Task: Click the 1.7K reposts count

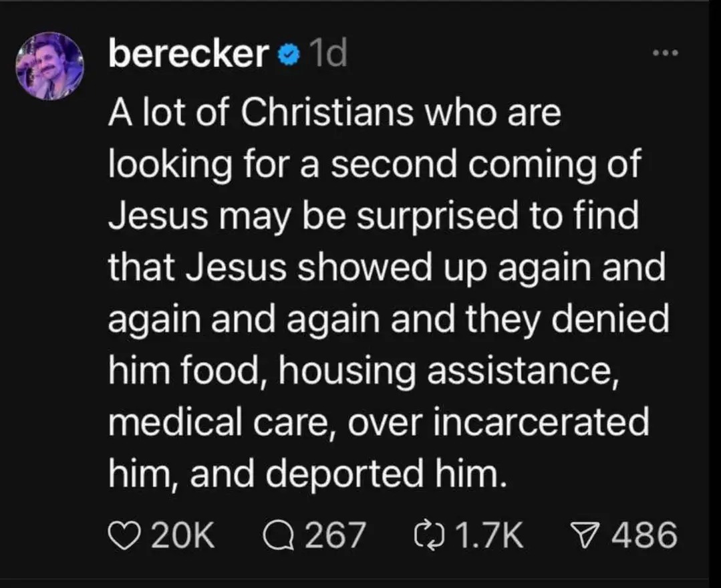Action: pyautogui.click(x=486, y=535)
